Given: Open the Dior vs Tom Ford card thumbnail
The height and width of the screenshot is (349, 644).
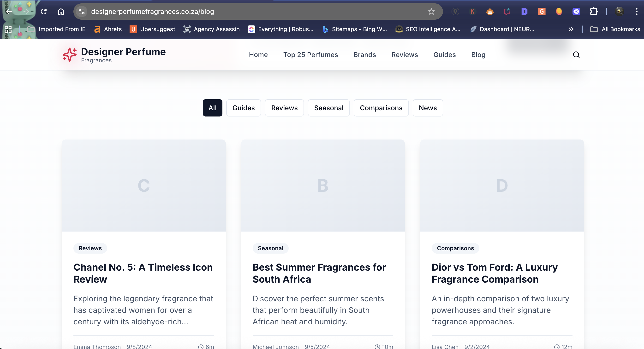Looking at the screenshot, I should point(502,185).
